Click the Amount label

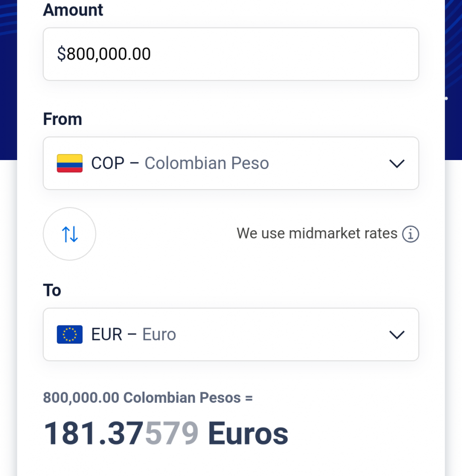point(73,10)
